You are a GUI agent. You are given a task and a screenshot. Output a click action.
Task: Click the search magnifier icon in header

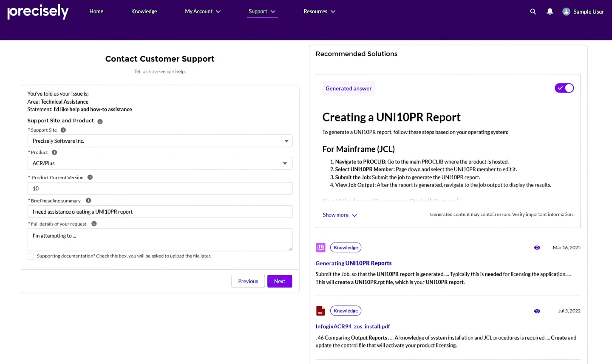(533, 11)
